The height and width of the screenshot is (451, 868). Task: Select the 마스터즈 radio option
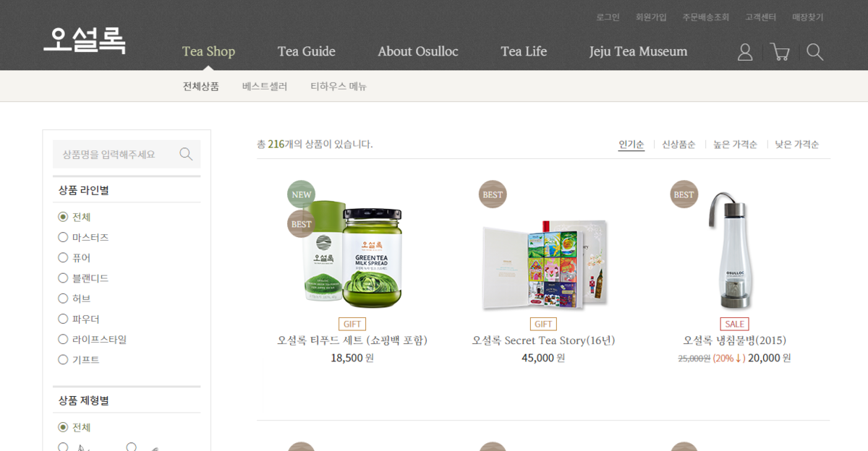(63, 237)
